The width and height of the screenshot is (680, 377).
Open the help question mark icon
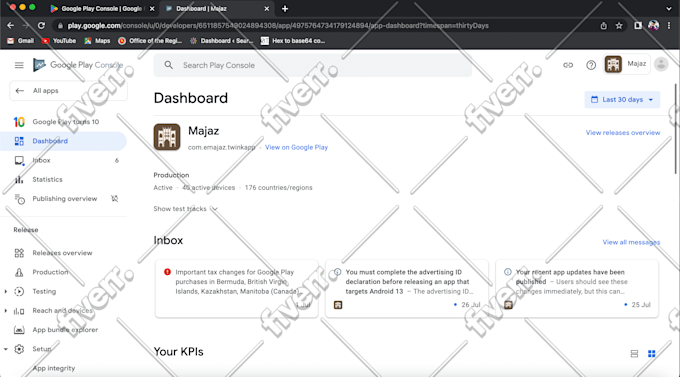pyautogui.click(x=591, y=65)
